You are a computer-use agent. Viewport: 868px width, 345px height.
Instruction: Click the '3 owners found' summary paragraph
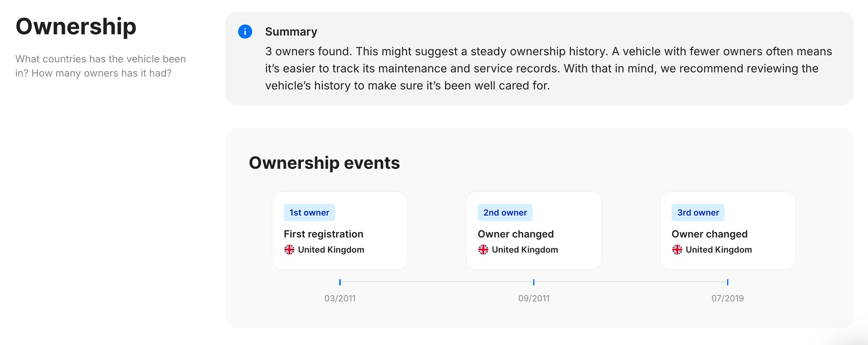point(548,68)
